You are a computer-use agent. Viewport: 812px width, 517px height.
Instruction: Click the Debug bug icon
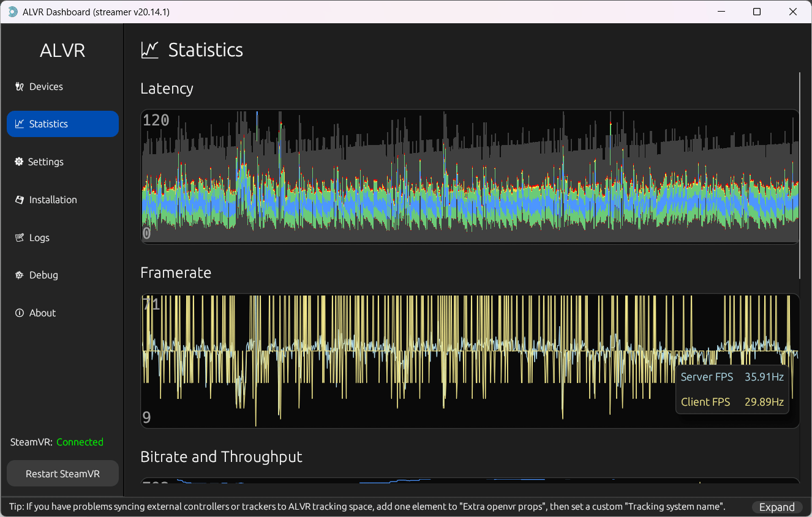pyautogui.click(x=19, y=275)
